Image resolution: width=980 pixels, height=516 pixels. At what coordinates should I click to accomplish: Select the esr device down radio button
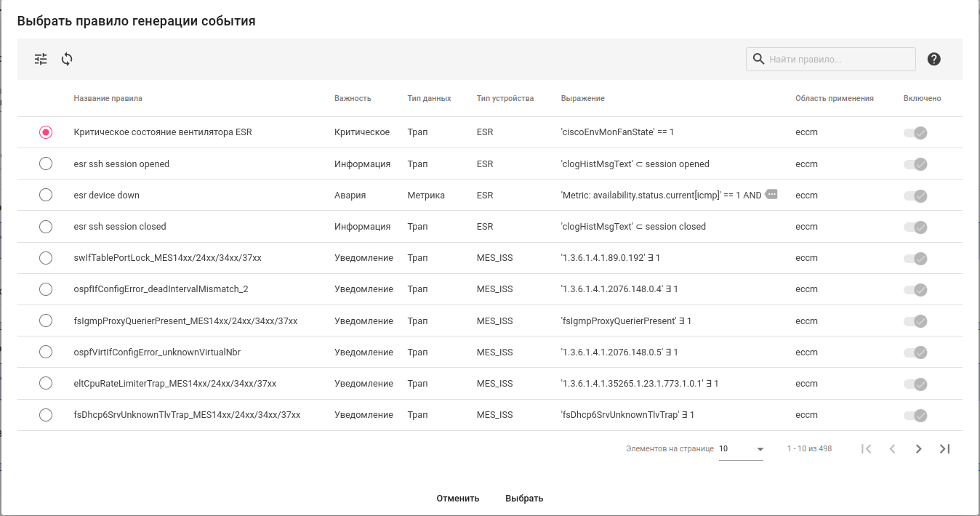pos(46,195)
